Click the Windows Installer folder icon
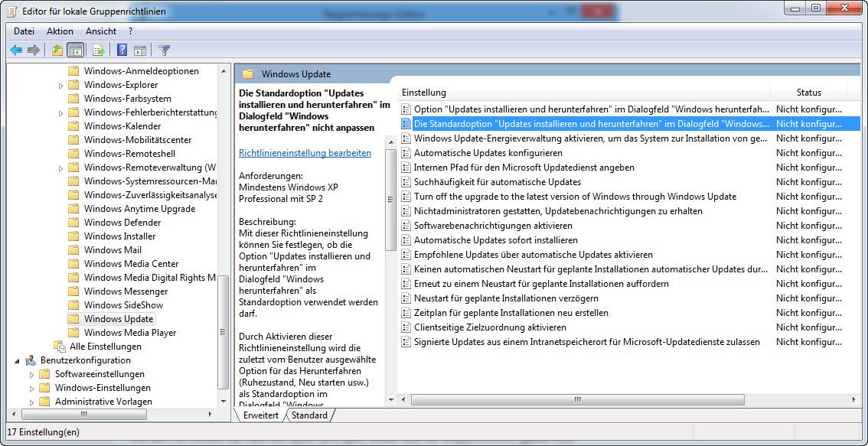This screenshot has width=868, height=446. click(73, 236)
